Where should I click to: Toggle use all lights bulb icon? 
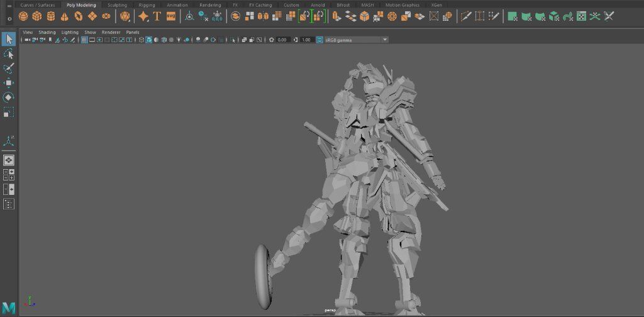(179, 40)
